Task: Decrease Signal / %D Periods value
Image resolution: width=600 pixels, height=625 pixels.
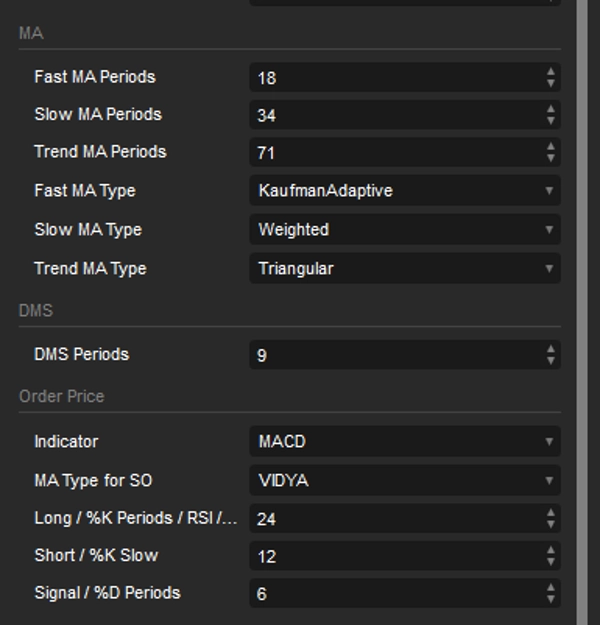Action: tap(551, 600)
